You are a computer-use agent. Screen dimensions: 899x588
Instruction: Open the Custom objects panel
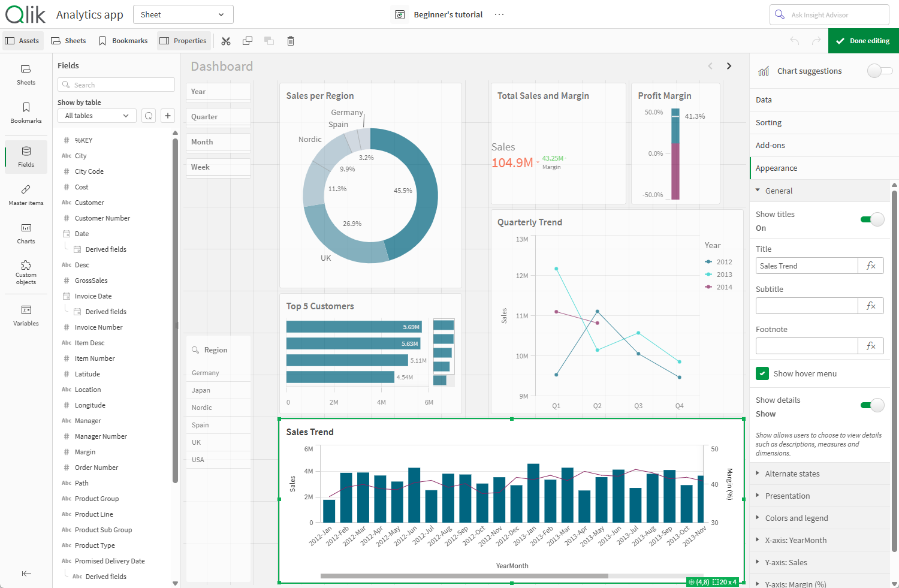point(26,272)
